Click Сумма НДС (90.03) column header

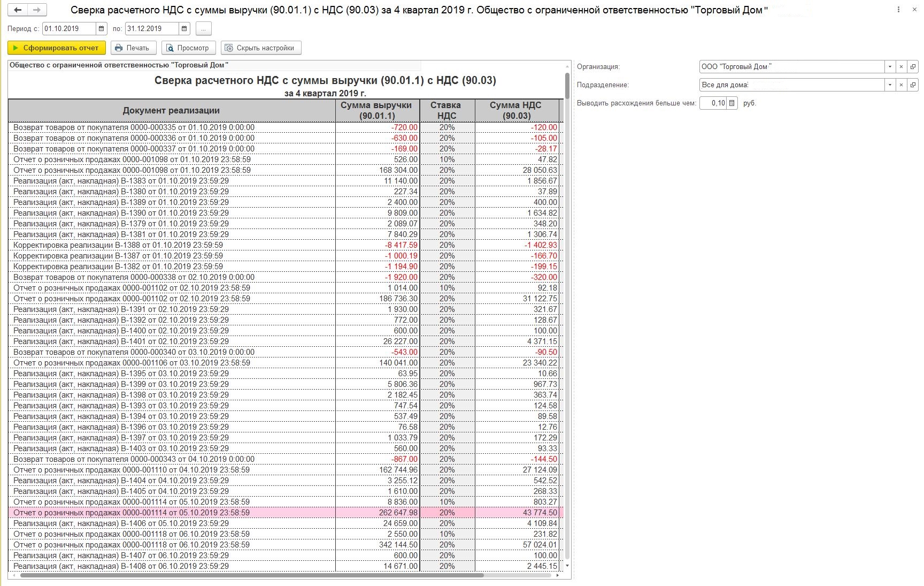tap(516, 110)
